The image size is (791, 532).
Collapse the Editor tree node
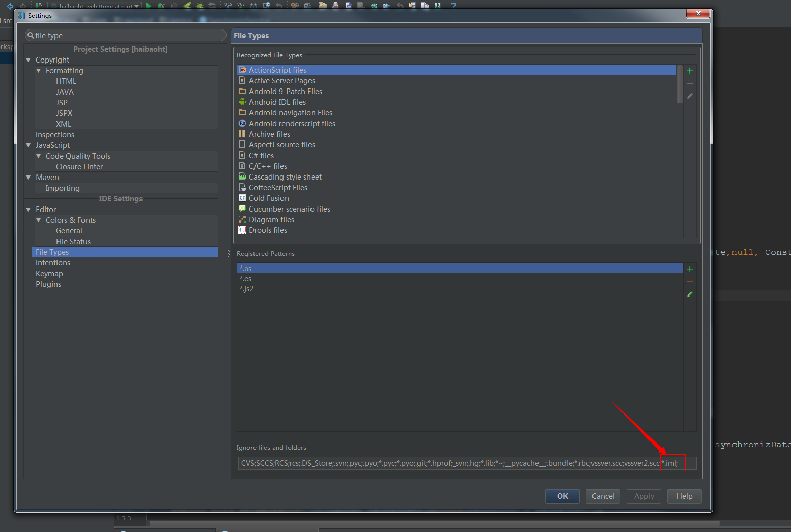click(29, 210)
